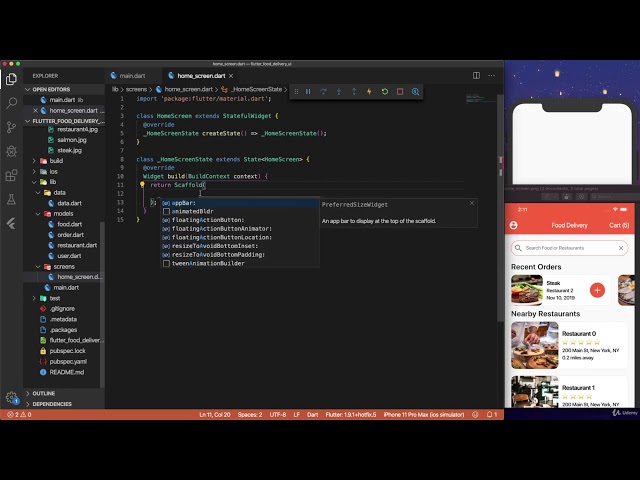Image resolution: width=640 pixels, height=480 pixels.
Task: Select appBar suggestion in autocomplete
Action: point(240,203)
